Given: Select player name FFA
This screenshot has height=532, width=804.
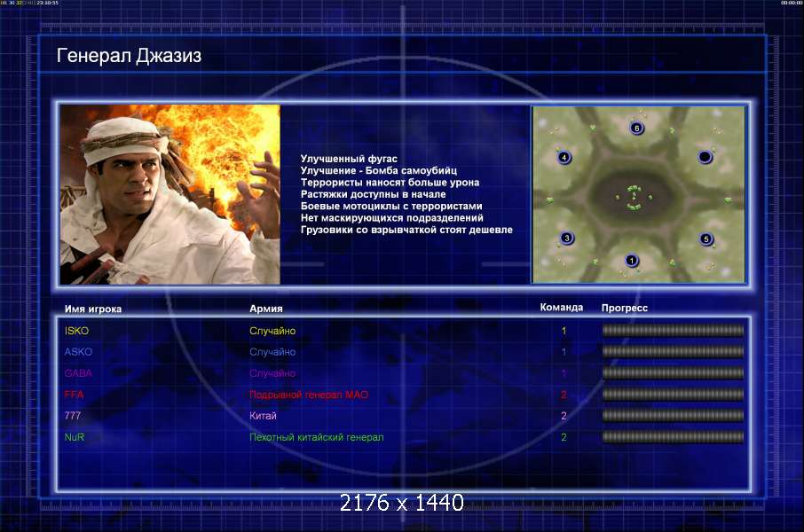Looking at the screenshot, I should [x=74, y=395].
